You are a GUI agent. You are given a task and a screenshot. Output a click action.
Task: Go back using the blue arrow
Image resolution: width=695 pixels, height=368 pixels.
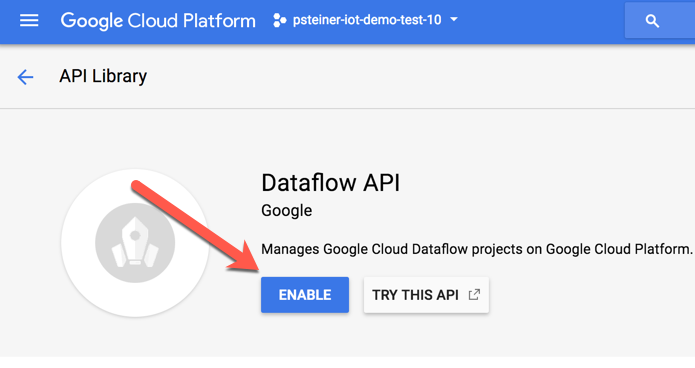point(25,77)
